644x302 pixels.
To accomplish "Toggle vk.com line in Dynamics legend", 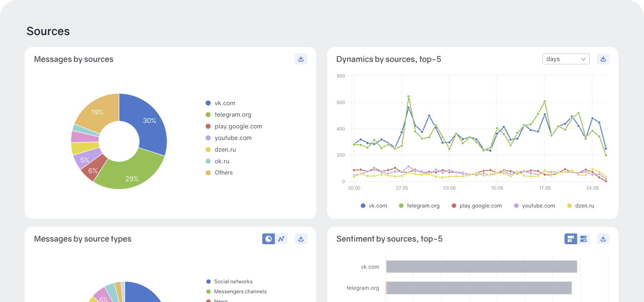I will coord(374,206).
